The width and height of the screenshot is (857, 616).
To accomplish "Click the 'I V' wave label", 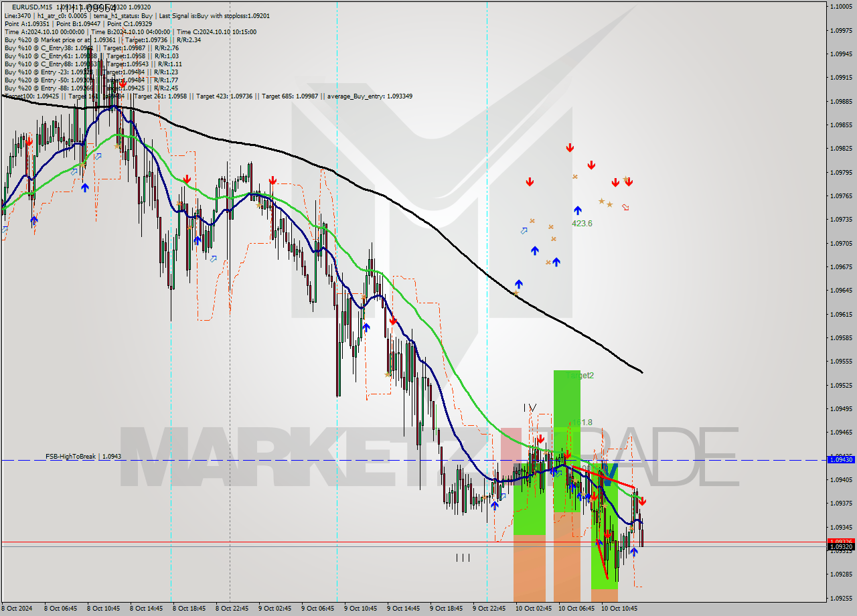I will click(x=530, y=407).
